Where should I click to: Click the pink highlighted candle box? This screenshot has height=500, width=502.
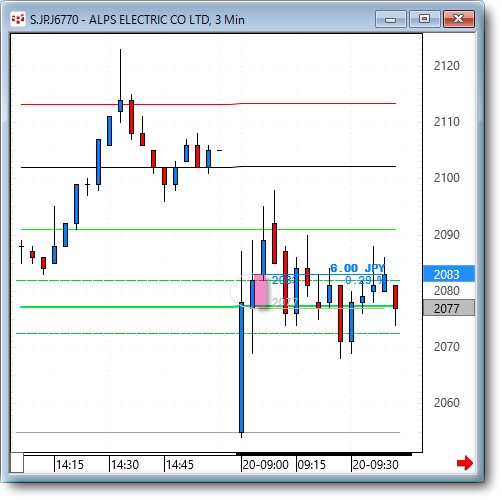pyautogui.click(x=261, y=290)
